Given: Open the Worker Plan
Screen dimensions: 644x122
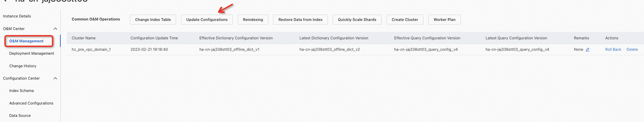Looking at the screenshot, I should click(444, 20).
